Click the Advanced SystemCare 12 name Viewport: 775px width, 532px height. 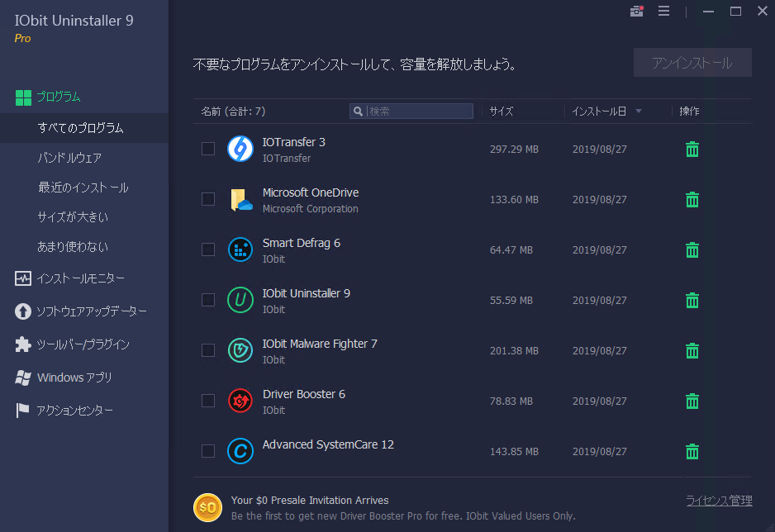[328, 444]
